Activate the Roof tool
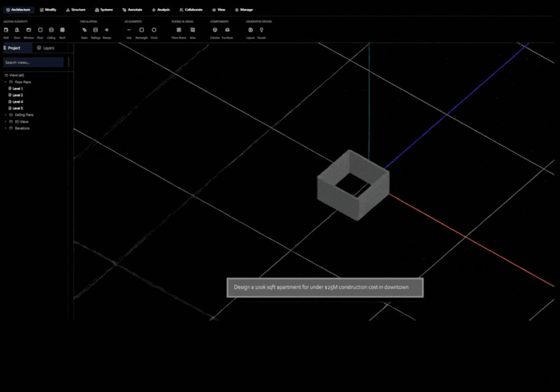This screenshot has height=392, width=560. point(62,33)
